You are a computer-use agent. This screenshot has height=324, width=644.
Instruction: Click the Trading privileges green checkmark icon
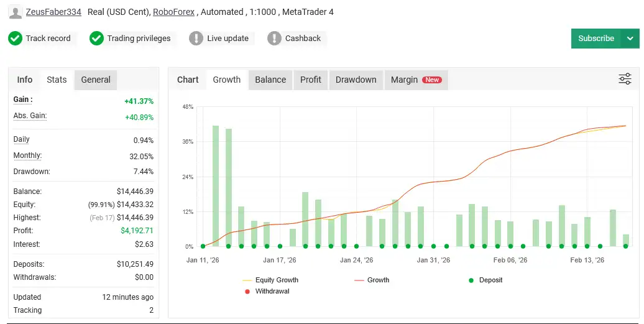96,39
